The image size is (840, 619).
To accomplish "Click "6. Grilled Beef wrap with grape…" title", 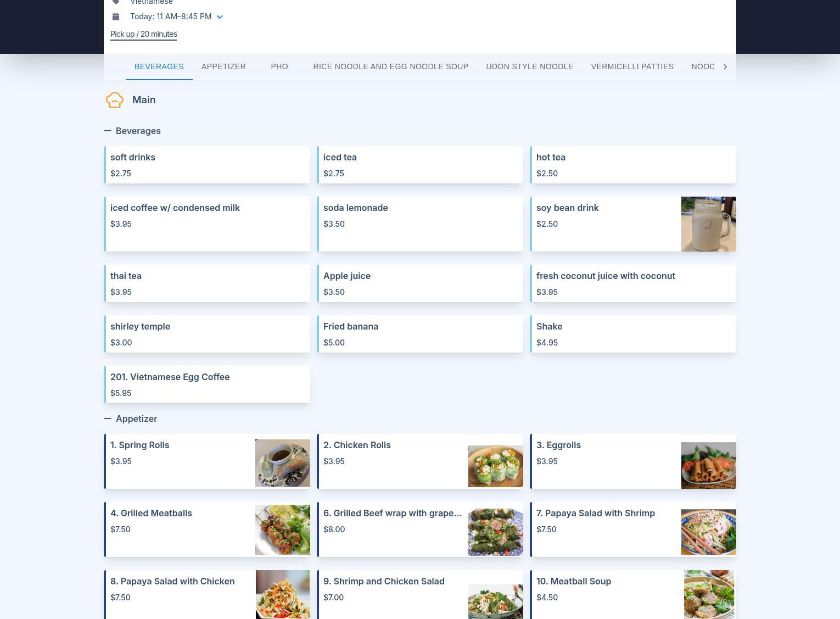I will click(393, 513).
